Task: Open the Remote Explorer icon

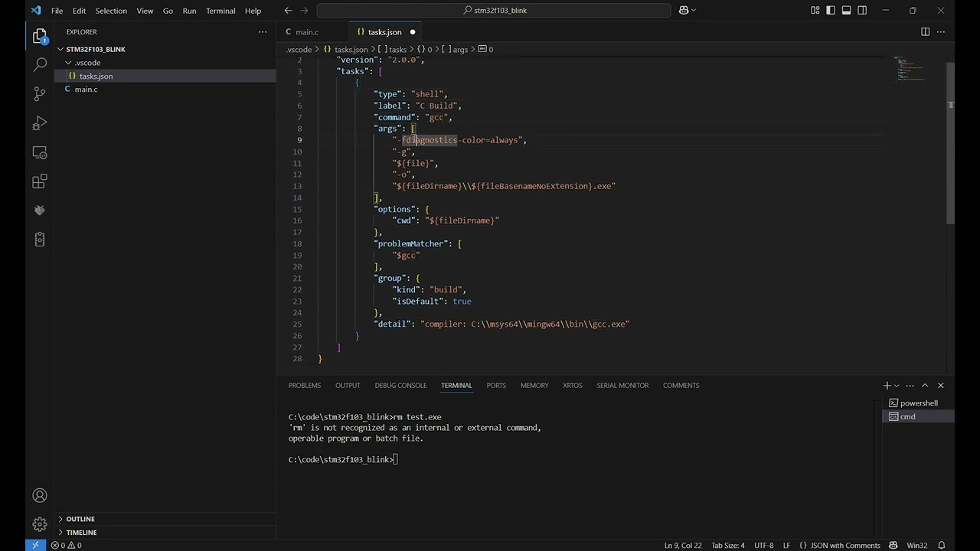Action: 40,152
